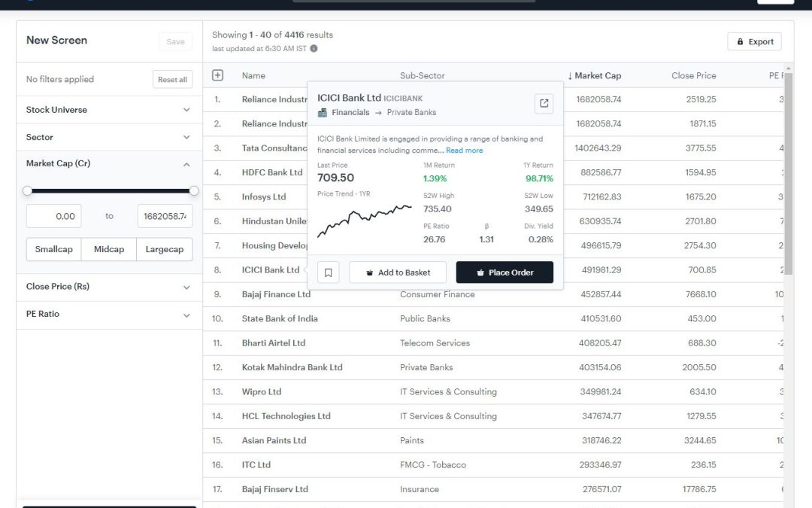This screenshot has width=812, height=508.
Task: Click the Paints sub-sector cell
Action: pos(412,440)
